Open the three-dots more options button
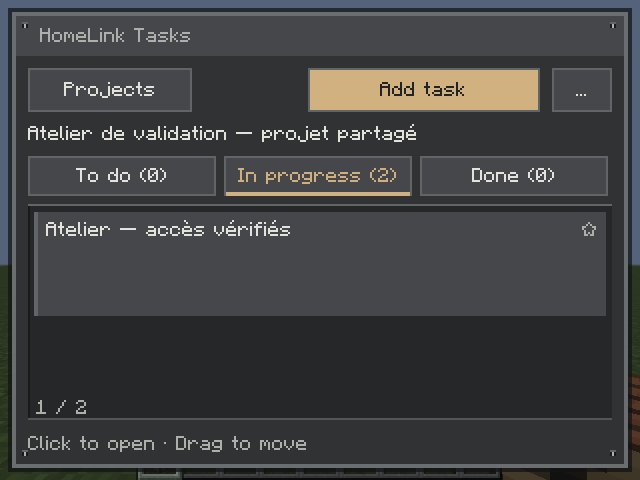Image resolution: width=640 pixels, height=480 pixels. (x=582, y=90)
